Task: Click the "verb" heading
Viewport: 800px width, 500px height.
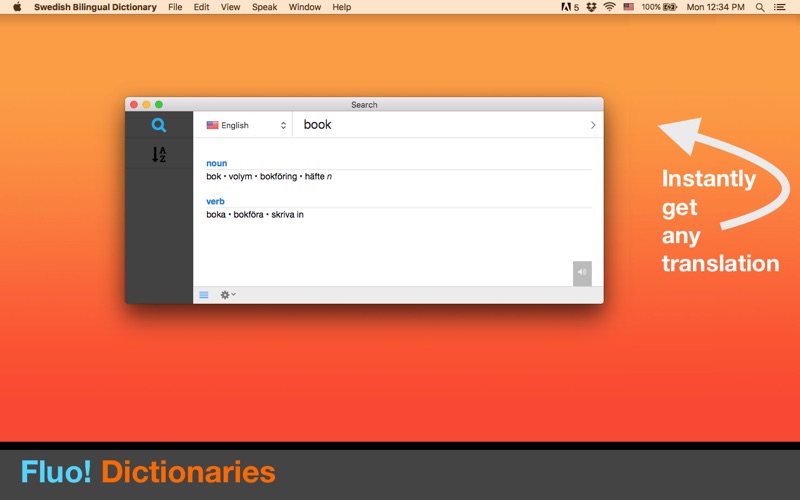Action: tap(215, 202)
